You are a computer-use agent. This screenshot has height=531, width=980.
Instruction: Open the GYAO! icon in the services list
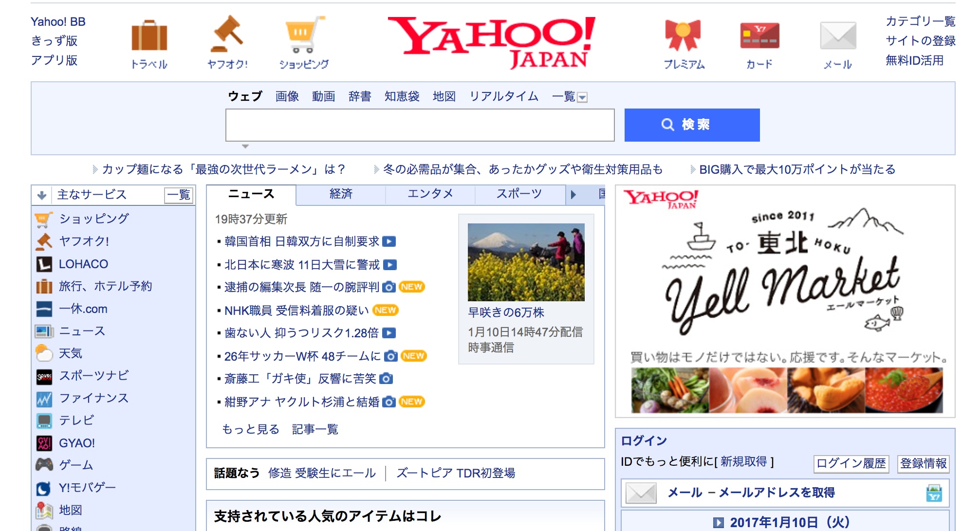pos(44,443)
